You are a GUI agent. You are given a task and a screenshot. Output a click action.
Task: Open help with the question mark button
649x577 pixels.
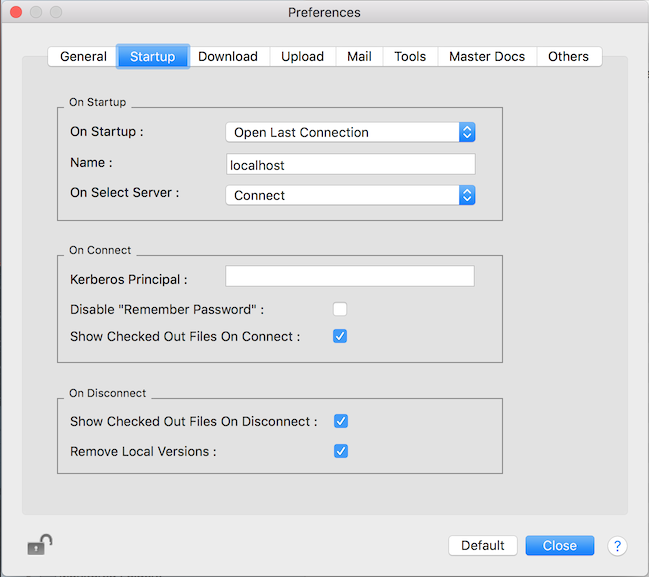click(617, 546)
